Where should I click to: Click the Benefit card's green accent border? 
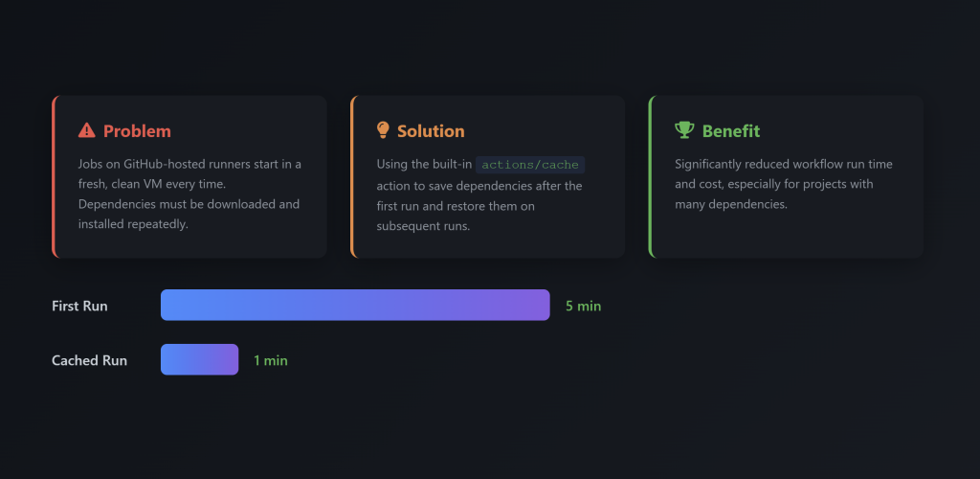[651, 176]
